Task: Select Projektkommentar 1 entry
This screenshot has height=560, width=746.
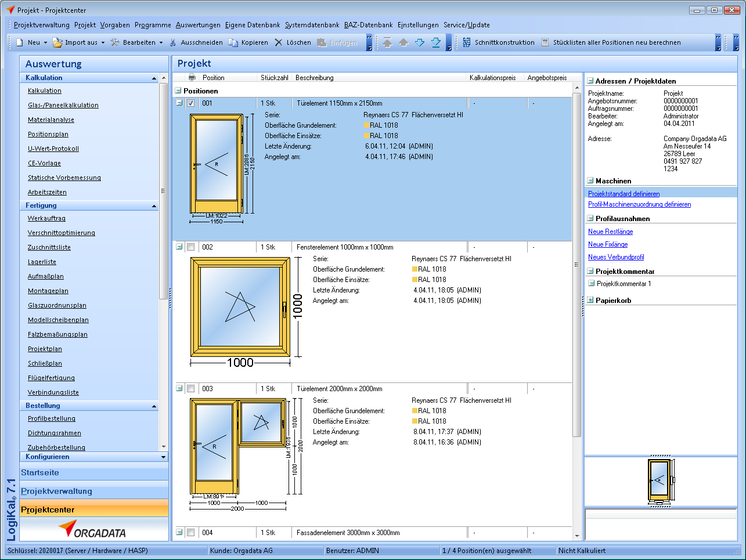Action: coord(624,284)
